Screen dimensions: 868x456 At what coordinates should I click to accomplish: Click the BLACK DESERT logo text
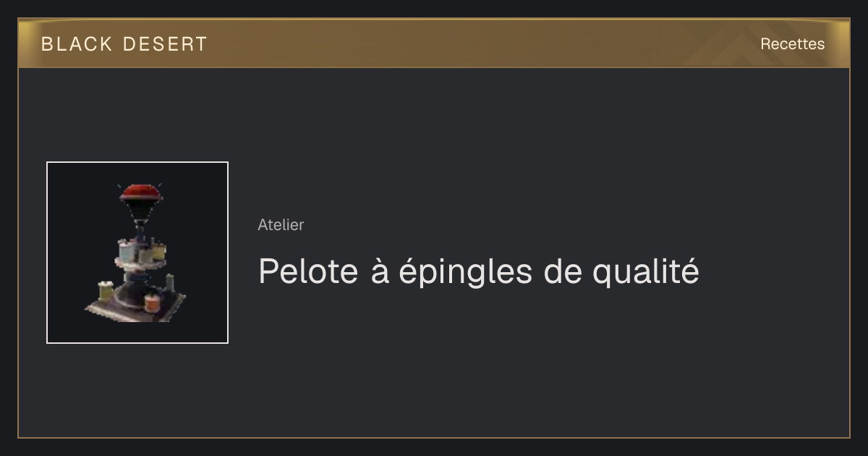pyautogui.click(x=124, y=44)
